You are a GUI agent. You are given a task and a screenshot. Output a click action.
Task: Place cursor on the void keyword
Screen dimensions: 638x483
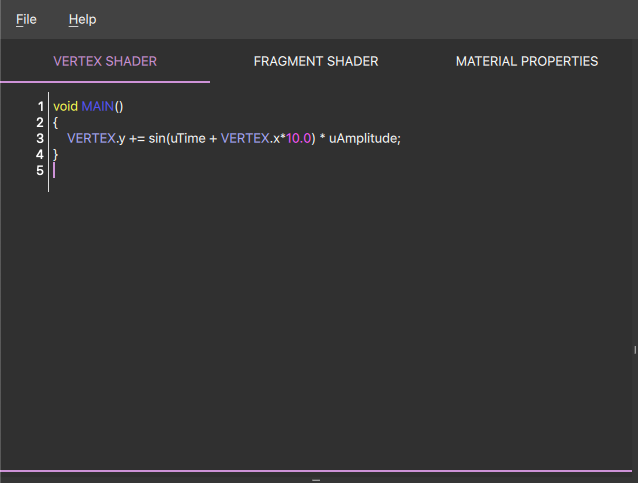[x=65, y=106]
